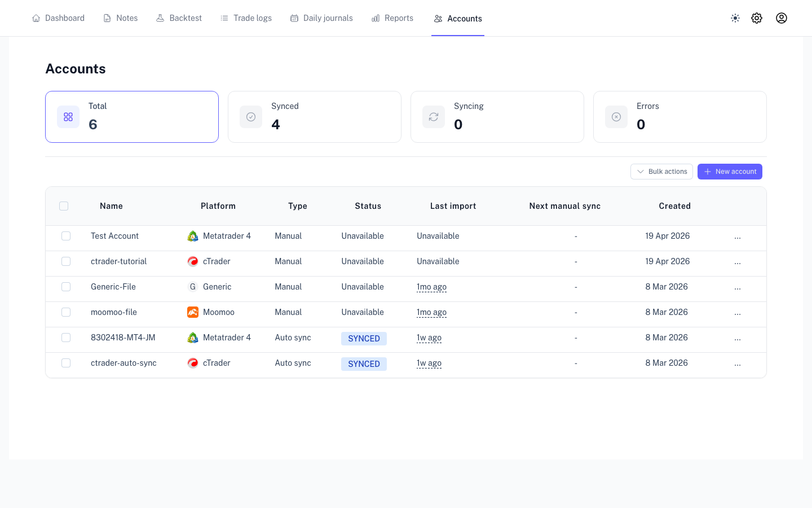Select the Accounts tab
Viewport: 812px width, 508px height.
(457, 18)
